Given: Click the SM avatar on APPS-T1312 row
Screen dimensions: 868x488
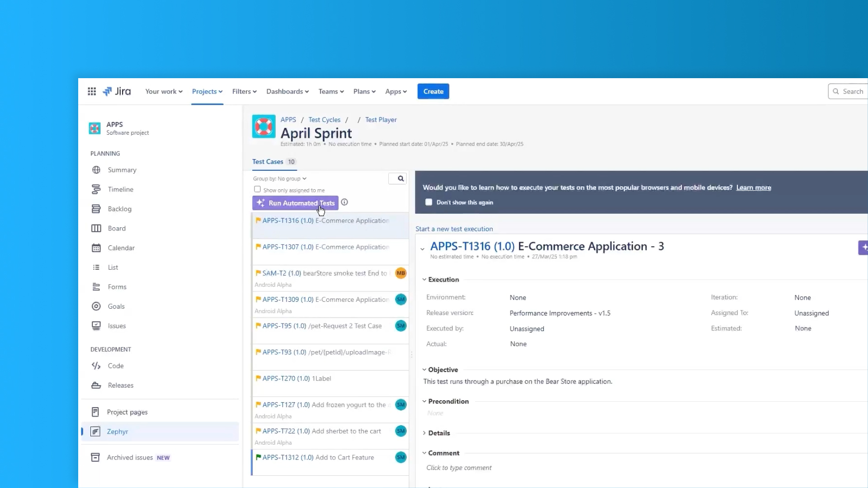Looking at the screenshot, I should pyautogui.click(x=401, y=457).
